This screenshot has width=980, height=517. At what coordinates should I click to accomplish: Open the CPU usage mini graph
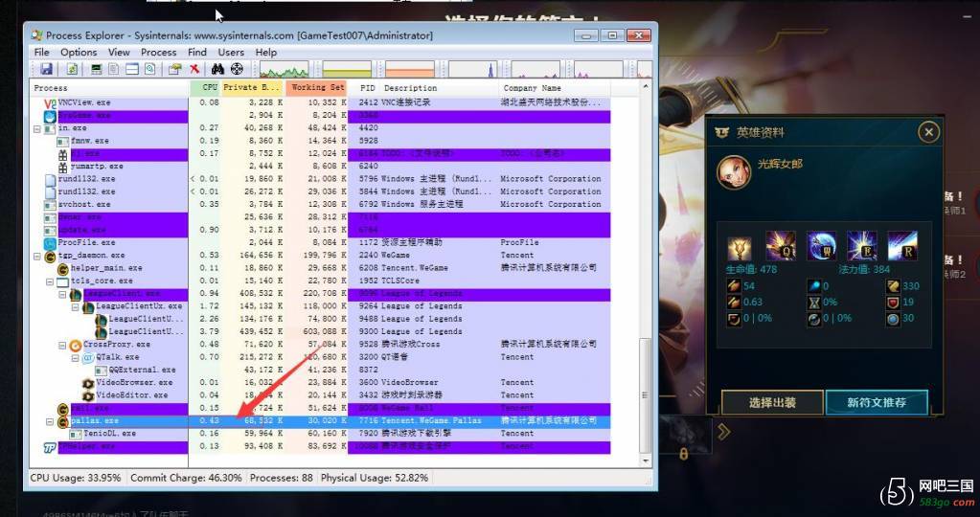tap(285, 69)
